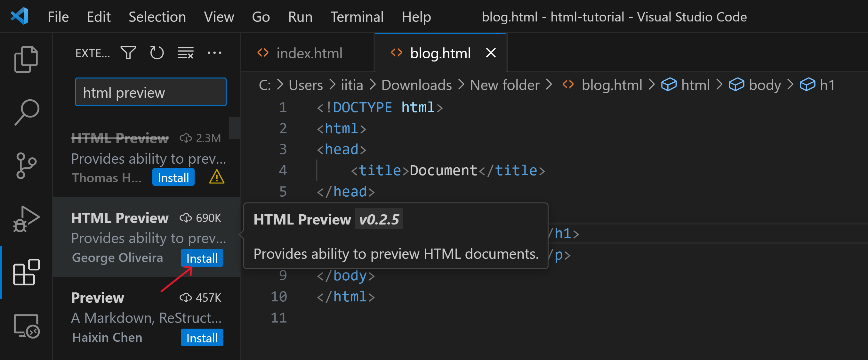Install Haixin Chen's Preview extension

coord(202,337)
